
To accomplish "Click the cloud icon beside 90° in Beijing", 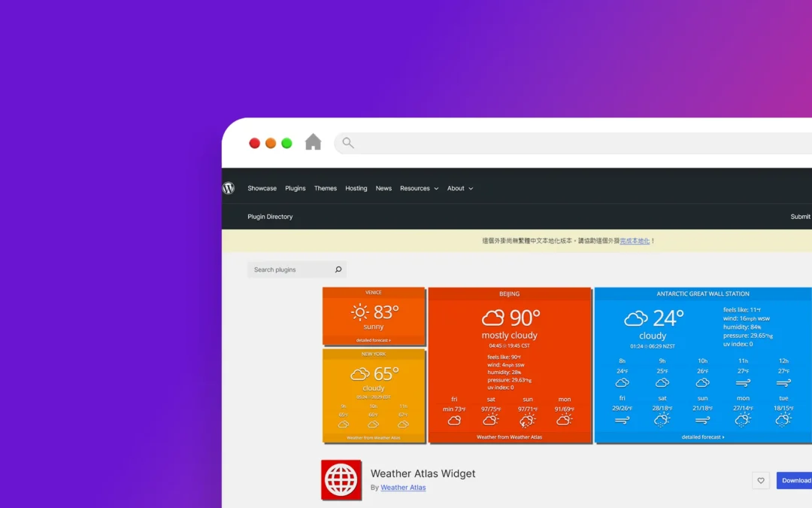I will pos(493,318).
